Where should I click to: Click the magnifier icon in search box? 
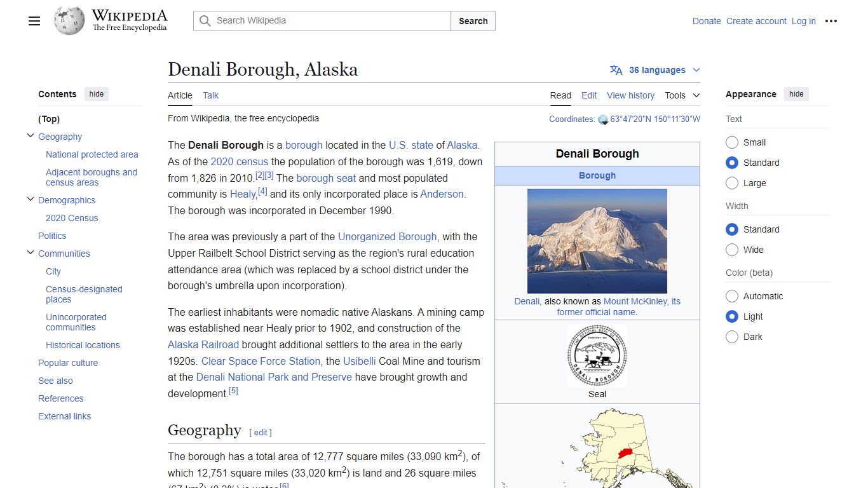click(205, 21)
